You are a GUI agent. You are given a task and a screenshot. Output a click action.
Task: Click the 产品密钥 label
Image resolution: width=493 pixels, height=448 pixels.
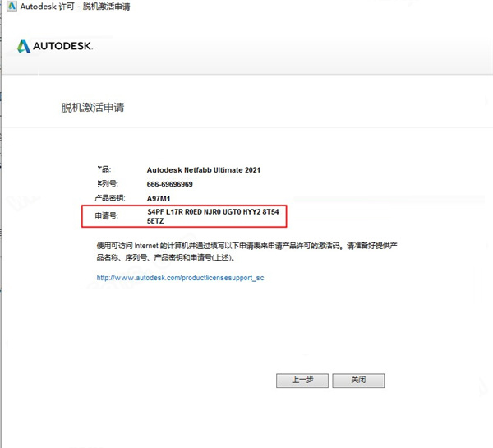tap(110, 198)
